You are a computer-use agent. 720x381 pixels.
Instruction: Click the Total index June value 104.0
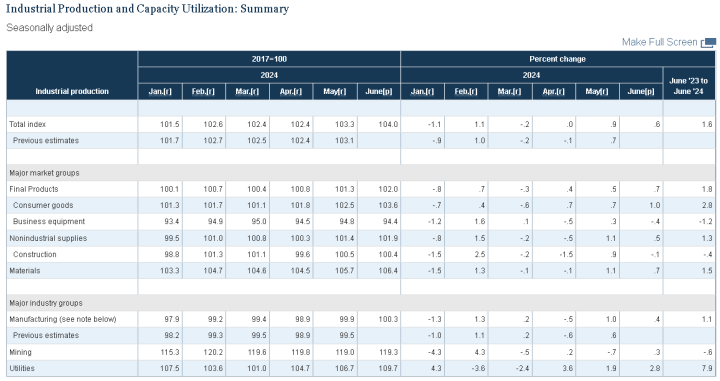tap(388, 124)
